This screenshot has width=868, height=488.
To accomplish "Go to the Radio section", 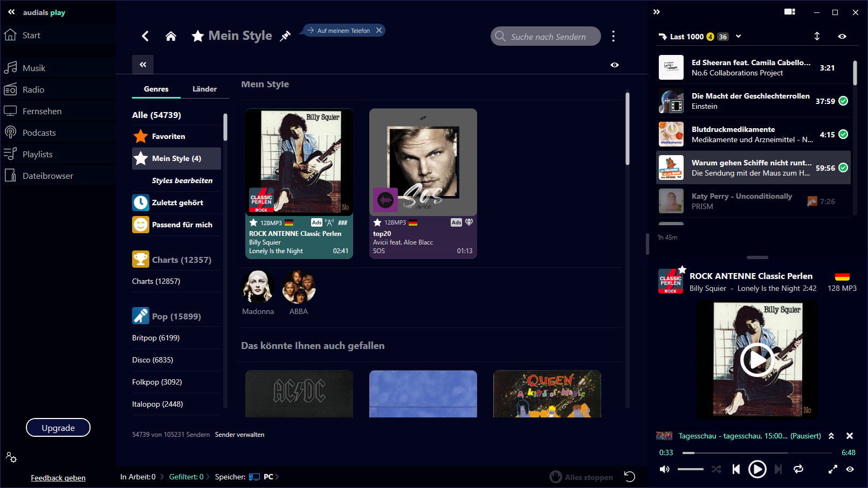I will (x=33, y=89).
